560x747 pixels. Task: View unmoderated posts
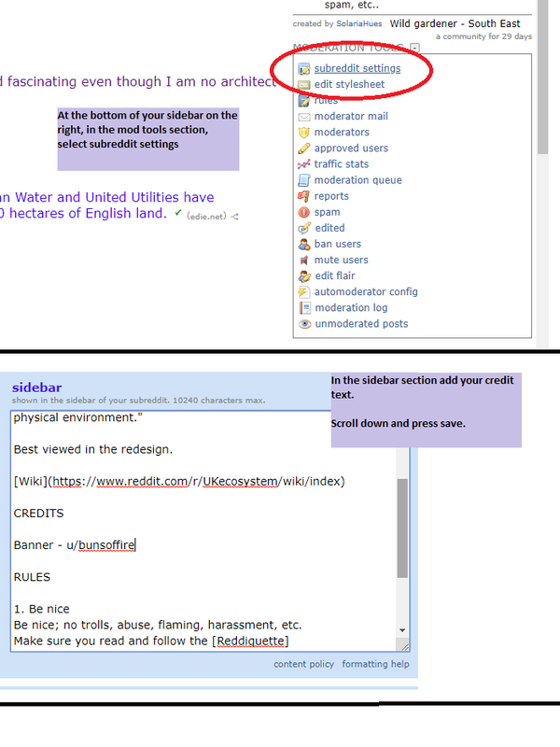tap(361, 323)
